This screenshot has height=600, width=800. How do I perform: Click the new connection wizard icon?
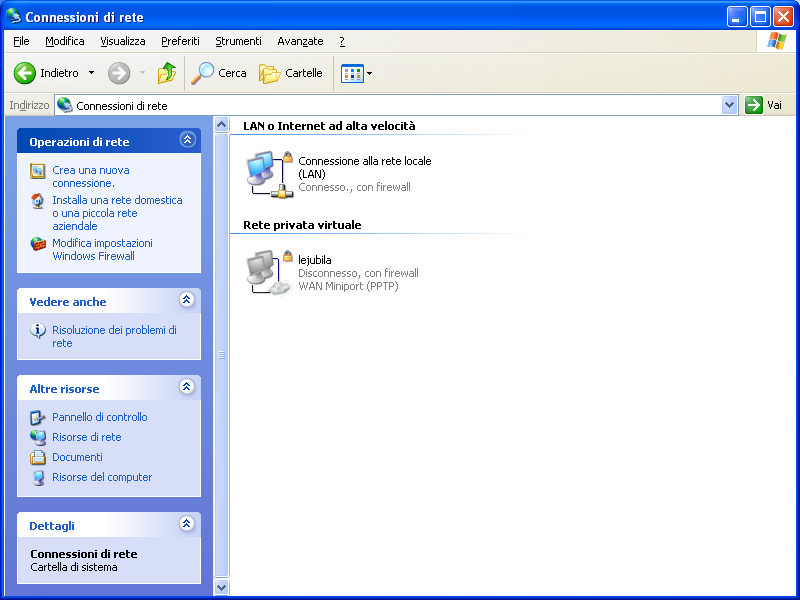click(x=38, y=171)
